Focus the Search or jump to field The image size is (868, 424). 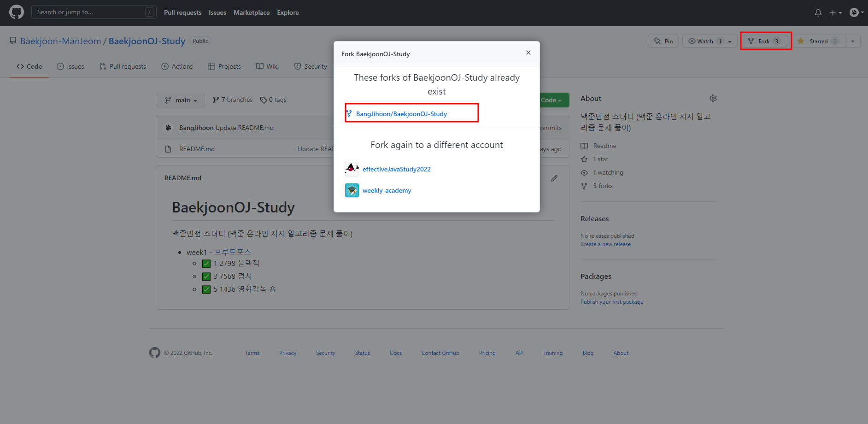(94, 12)
